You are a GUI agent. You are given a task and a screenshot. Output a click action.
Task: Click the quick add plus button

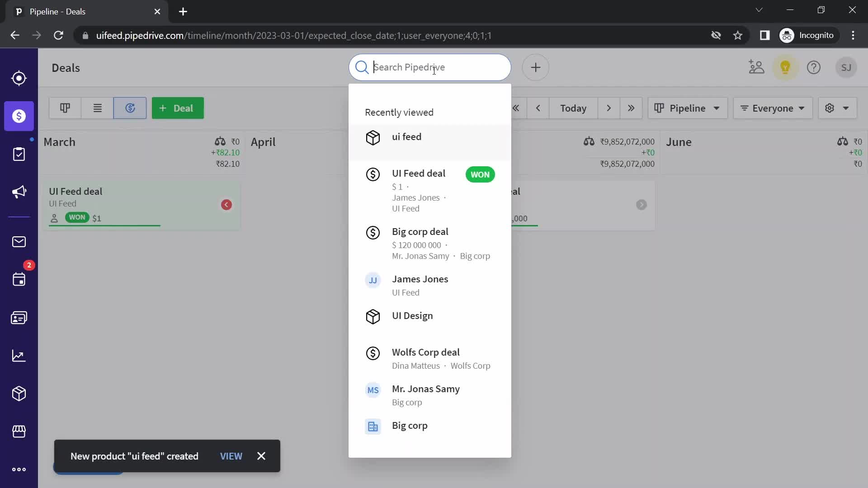pyautogui.click(x=536, y=67)
